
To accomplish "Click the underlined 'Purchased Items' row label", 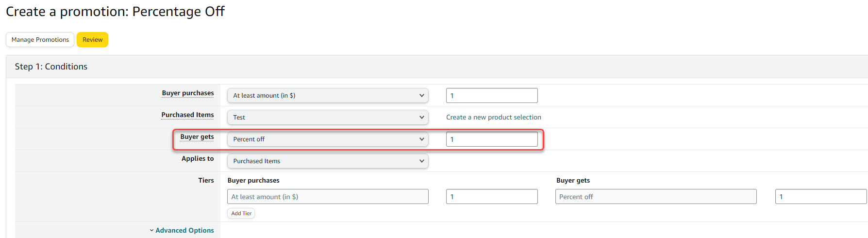I will tap(187, 115).
